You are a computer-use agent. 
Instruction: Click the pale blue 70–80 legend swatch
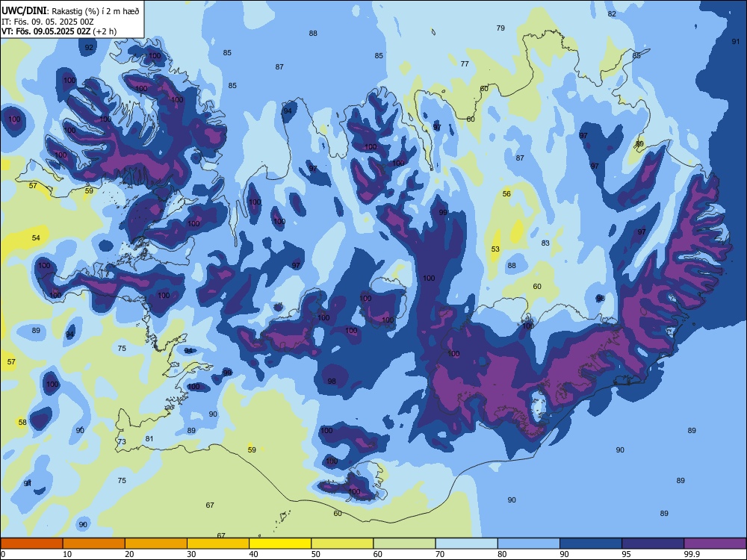click(x=466, y=544)
